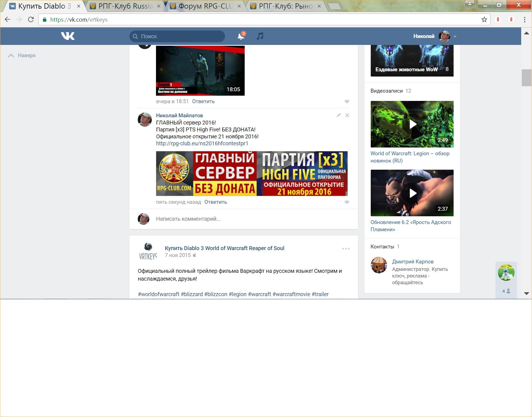The width and height of the screenshot is (532, 417).
Task: Bookmark page with the star icon
Action: pyautogui.click(x=484, y=19)
